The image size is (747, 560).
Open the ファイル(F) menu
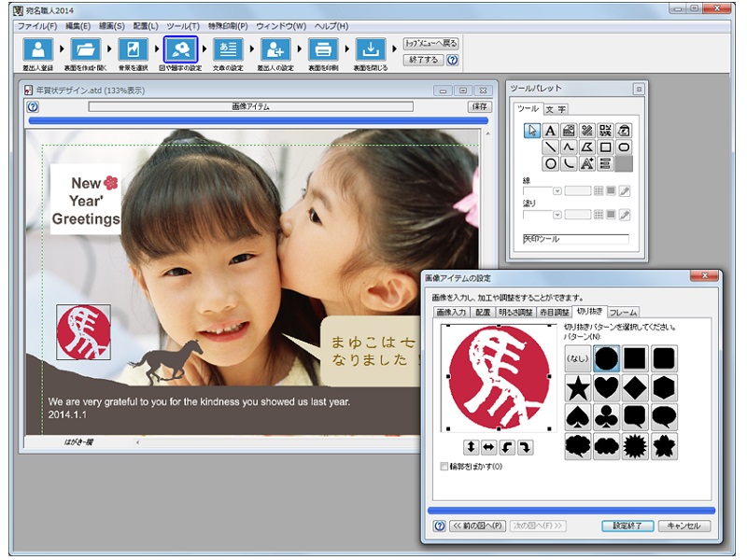pos(36,26)
